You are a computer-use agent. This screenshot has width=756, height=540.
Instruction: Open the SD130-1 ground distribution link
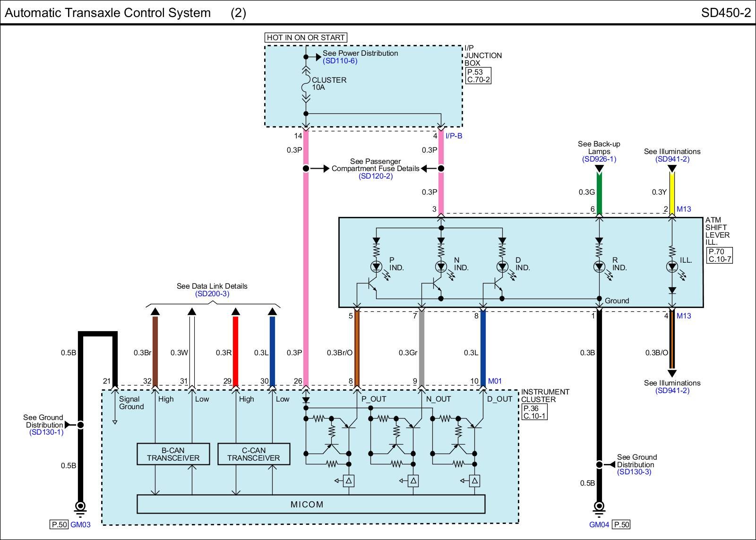tap(46, 432)
